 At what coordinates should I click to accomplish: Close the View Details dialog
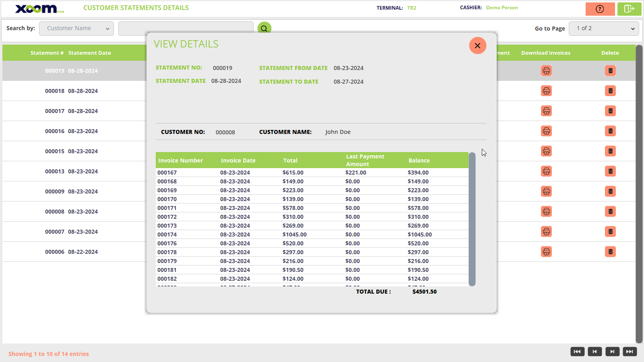[x=477, y=45]
